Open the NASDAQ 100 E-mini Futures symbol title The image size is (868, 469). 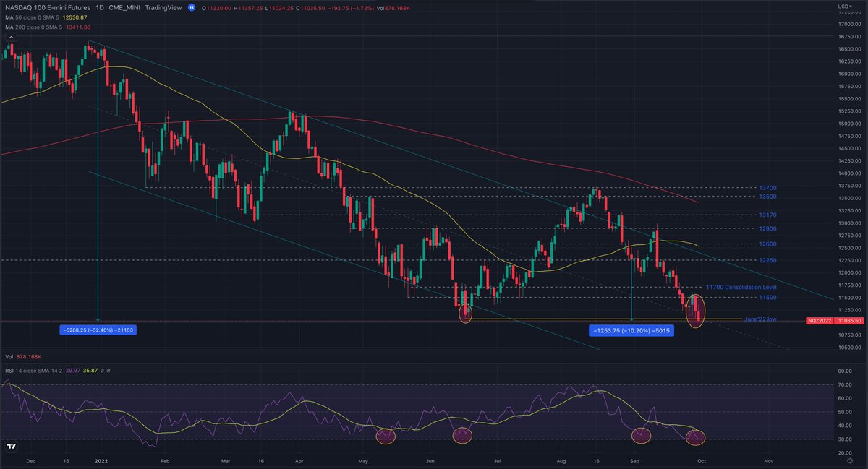[48, 7]
